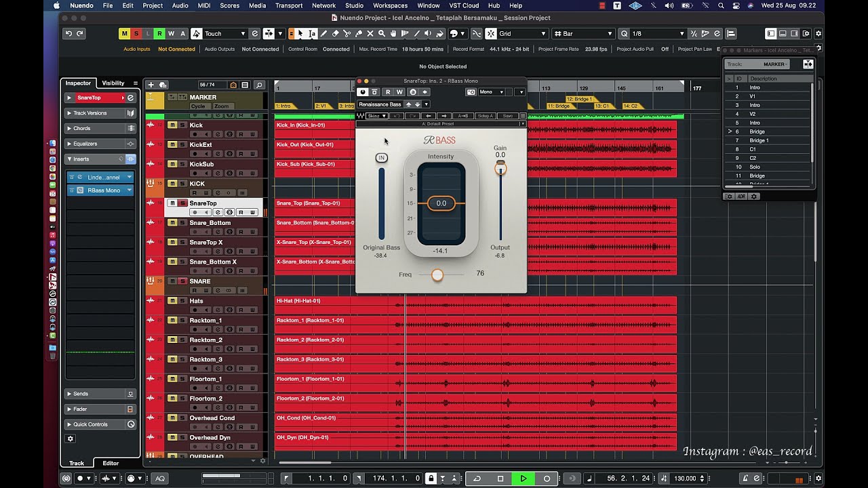Expand the Equalizers inspector section

pyautogui.click(x=100, y=144)
